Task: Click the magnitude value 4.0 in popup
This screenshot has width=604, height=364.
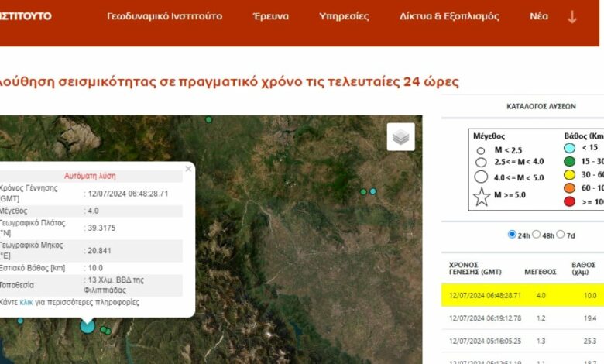Action: [93, 211]
